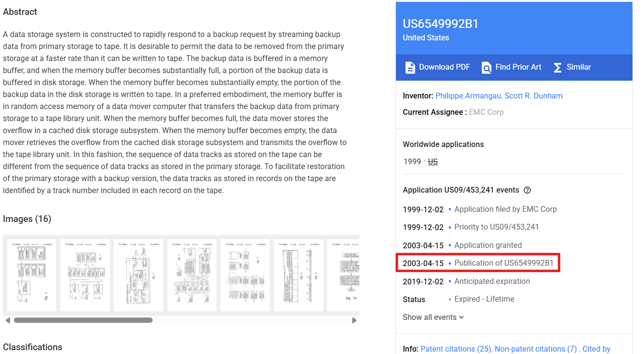
Task: Click the Publication of US6549992B1 event
Action: click(x=503, y=263)
